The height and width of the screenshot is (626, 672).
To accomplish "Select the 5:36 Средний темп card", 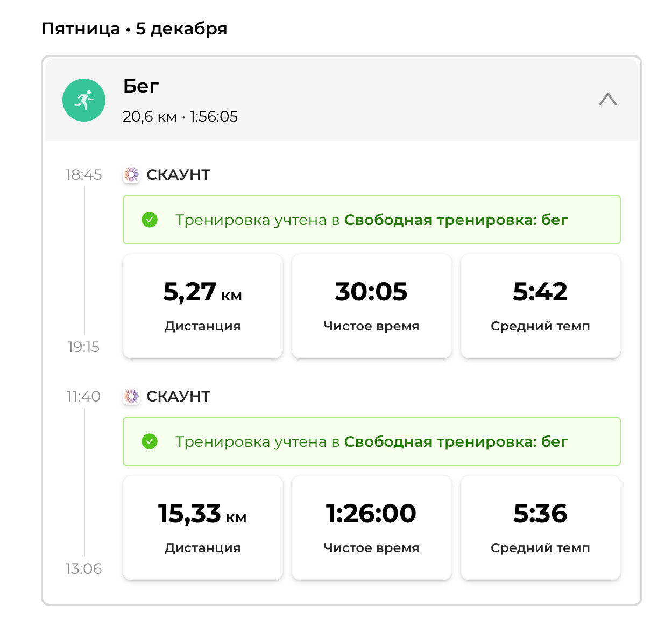I will tap(541, 527).
